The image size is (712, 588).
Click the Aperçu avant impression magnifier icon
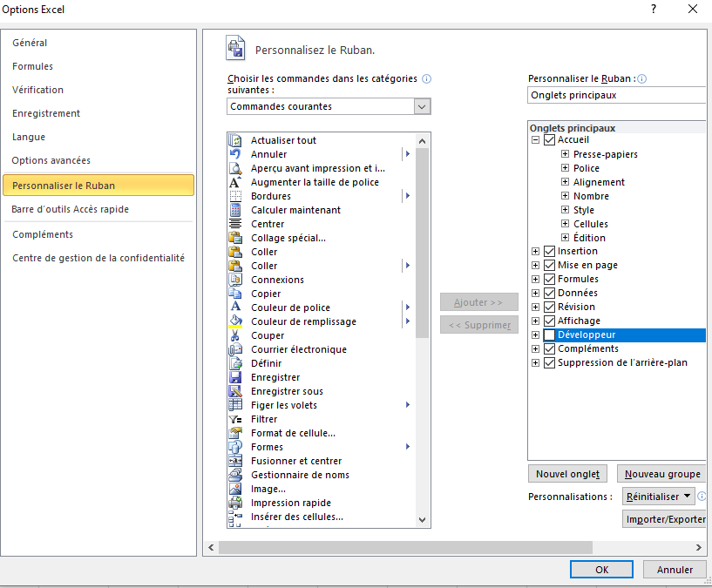tap(234, 168)
